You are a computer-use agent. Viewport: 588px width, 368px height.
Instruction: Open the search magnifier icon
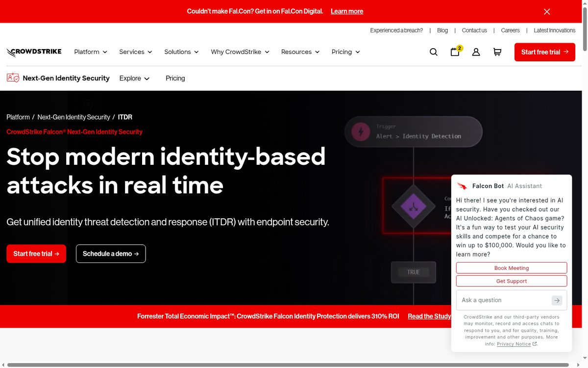pos(434,52)
